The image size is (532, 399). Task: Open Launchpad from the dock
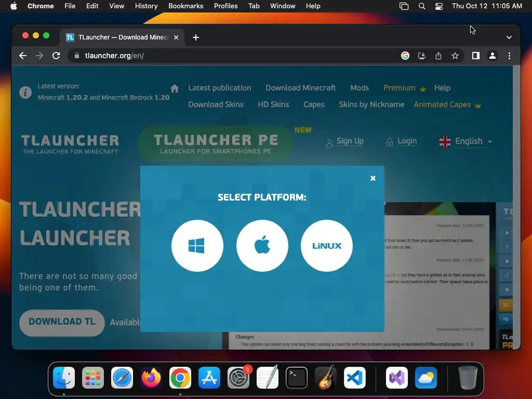click(93, 378)
